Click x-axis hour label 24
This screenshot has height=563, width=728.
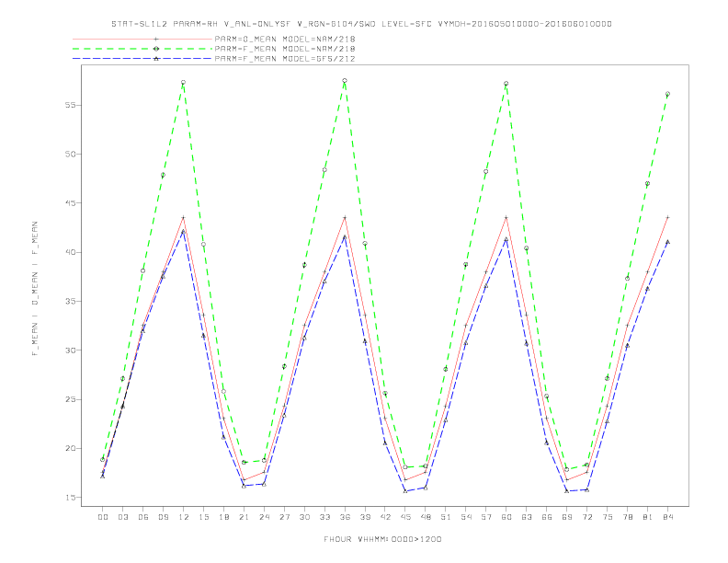(x=264, y=517)
